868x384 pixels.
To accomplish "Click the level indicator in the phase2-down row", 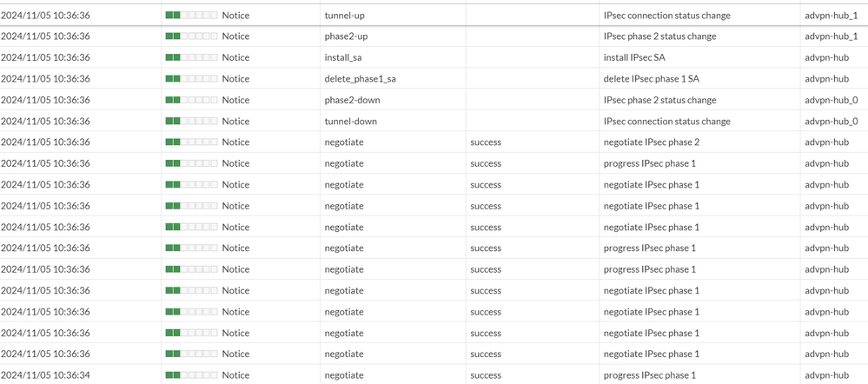I will 191,100.
